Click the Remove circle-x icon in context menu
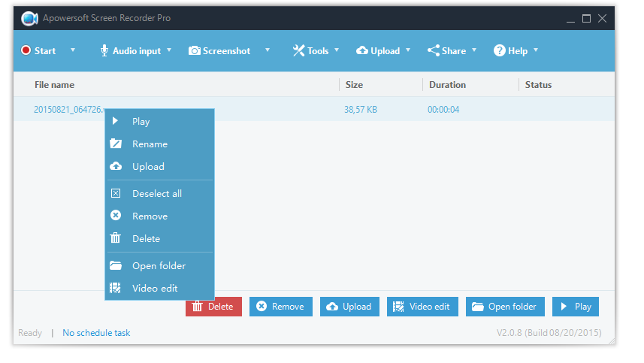The image size is (644, 363). point(116,215)
